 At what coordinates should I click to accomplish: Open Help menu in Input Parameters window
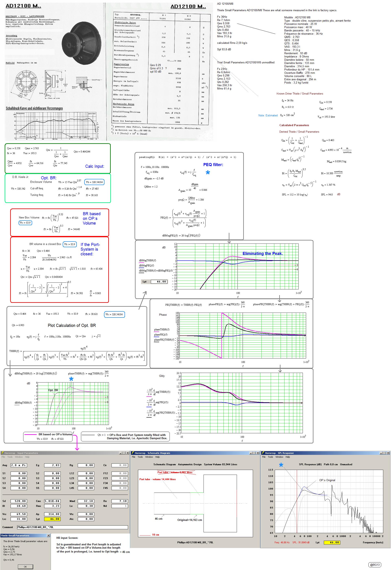[x=27, y=457]
